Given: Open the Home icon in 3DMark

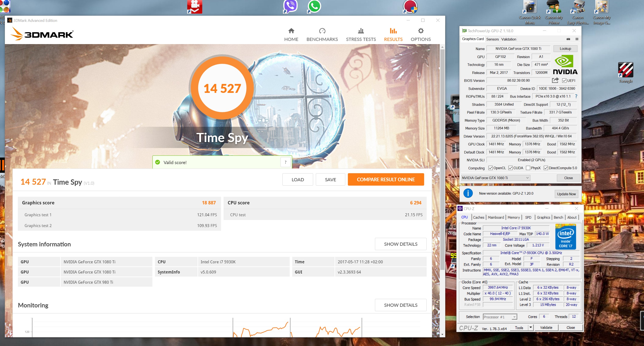Looking at the screenshot, I should (x=291, y=31).
